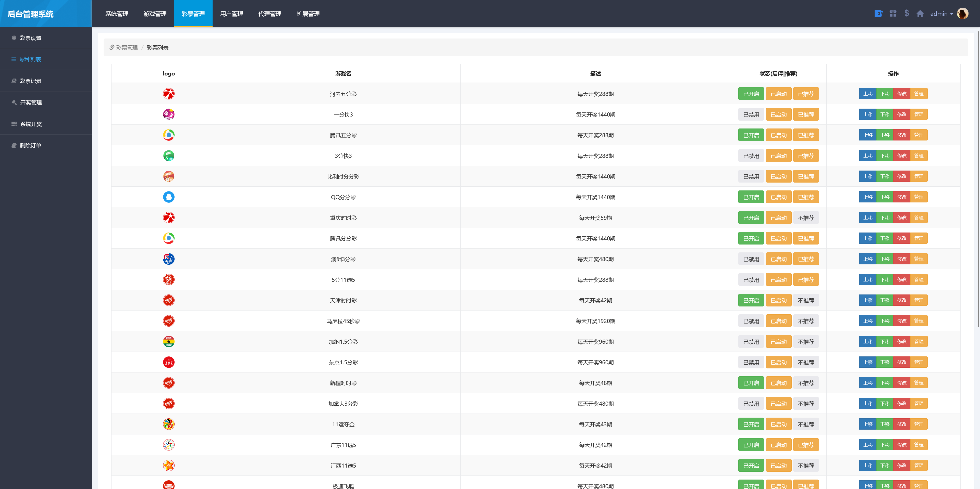
Task: Click the 河内五分彩 logo icon
Action: point(168,94)
